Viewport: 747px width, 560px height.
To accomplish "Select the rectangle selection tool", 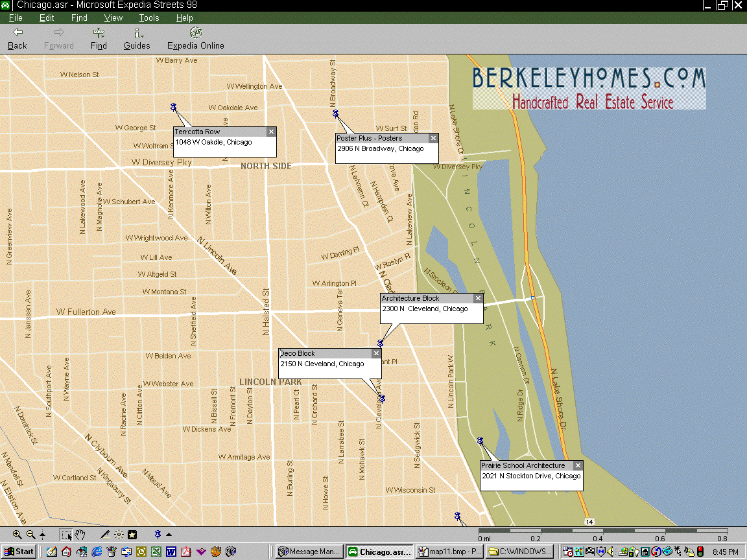I will (x=66, y=535).
